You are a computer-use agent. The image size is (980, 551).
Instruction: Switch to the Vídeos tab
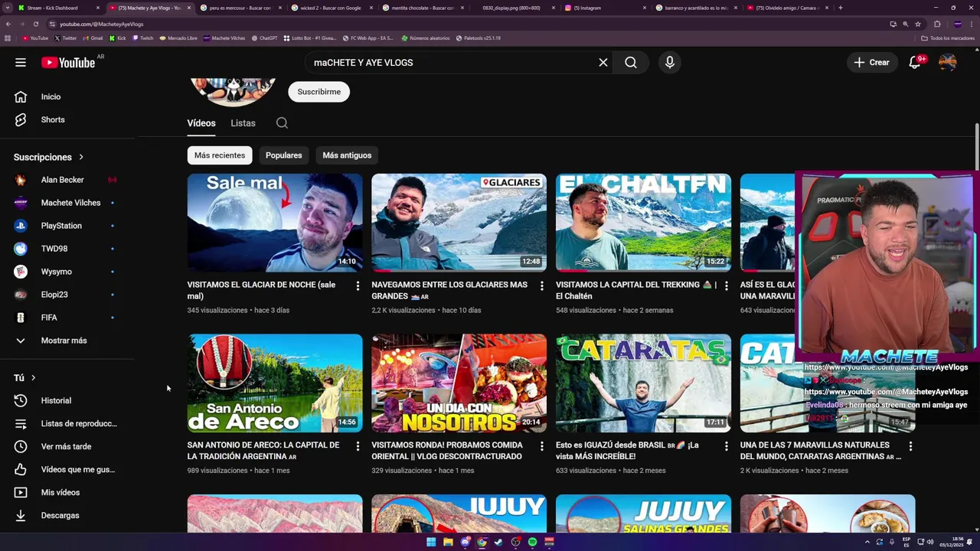(201, 123)
